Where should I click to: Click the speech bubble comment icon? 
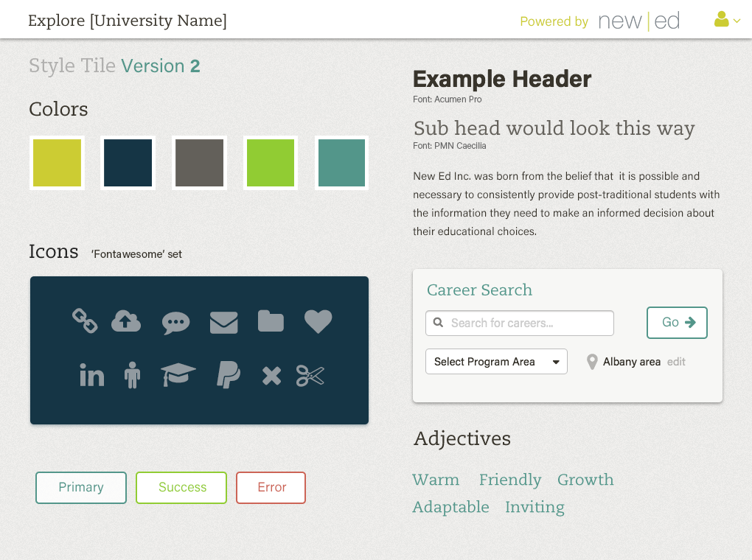pyautogui.click(x=176, y=323)
